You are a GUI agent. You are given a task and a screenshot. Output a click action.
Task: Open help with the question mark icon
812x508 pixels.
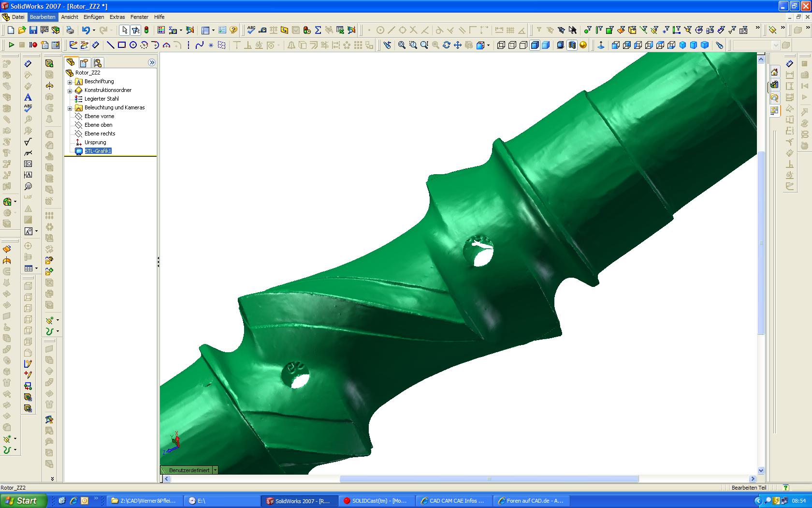[x=233, y=30]
